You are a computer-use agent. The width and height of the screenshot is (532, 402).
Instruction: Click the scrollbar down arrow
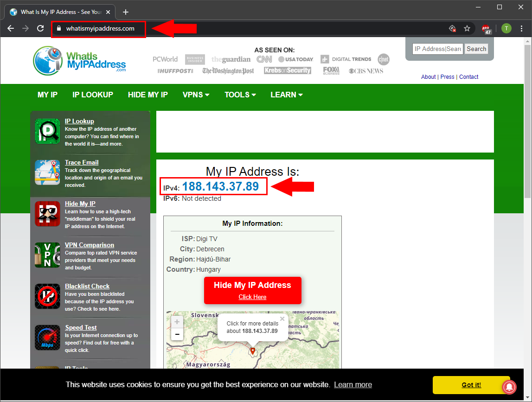click(x=527, y=397)
